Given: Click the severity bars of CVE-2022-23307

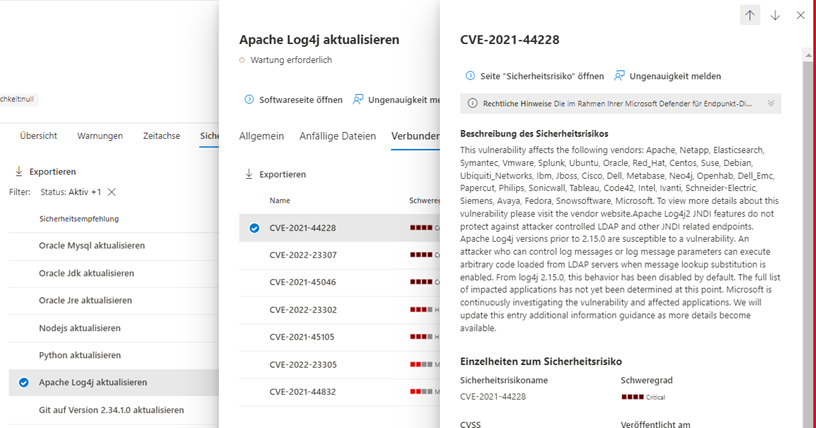Looking at the screenshot, I should 421,255.
